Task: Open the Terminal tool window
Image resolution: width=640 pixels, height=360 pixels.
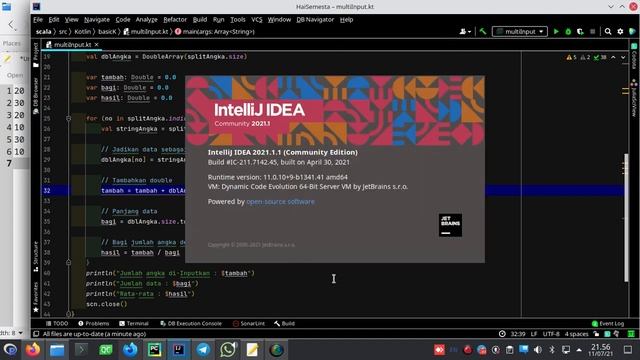Action: click(134, 323)
